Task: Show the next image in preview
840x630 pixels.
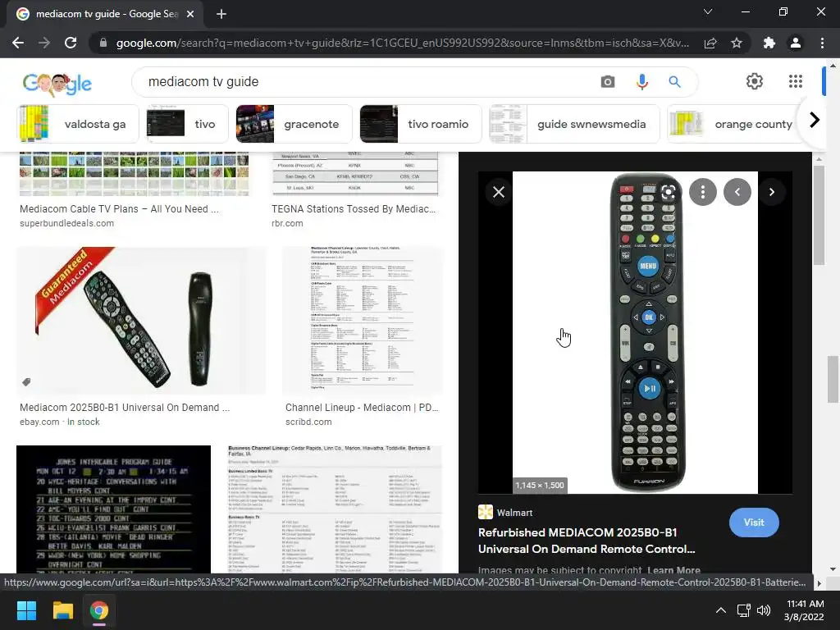Action: click(x=771, y=192)
